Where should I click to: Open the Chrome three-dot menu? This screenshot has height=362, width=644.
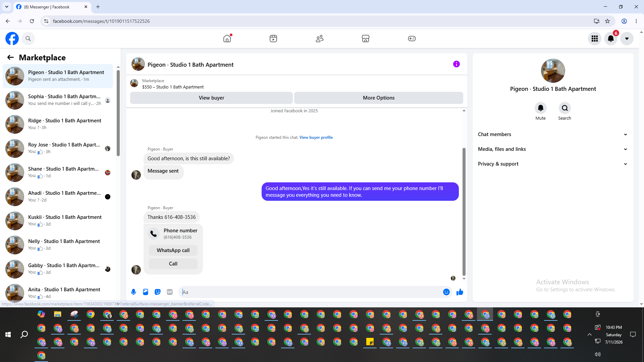(636, 21)
